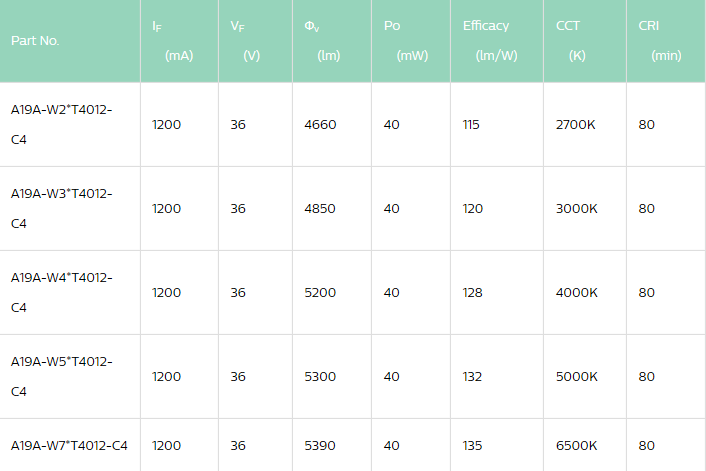Viewport: 706px width, 471px height.
Task: Click the 4660 lumen value cell
Action: point(320,125)
